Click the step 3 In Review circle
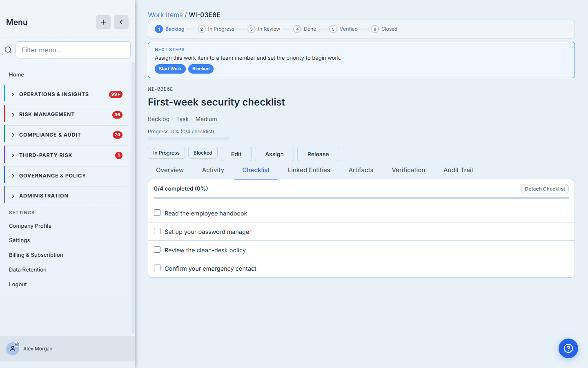This screenshot has width=588, height=368. (252, 29)
